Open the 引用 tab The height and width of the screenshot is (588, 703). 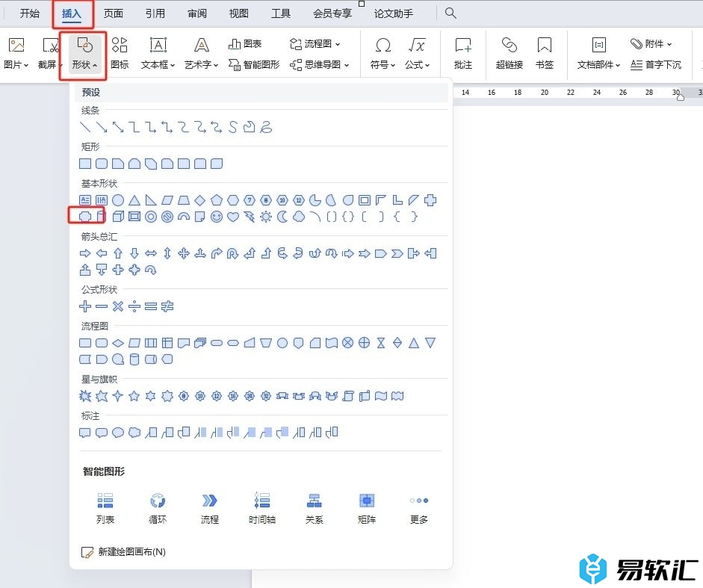point(155,13)
